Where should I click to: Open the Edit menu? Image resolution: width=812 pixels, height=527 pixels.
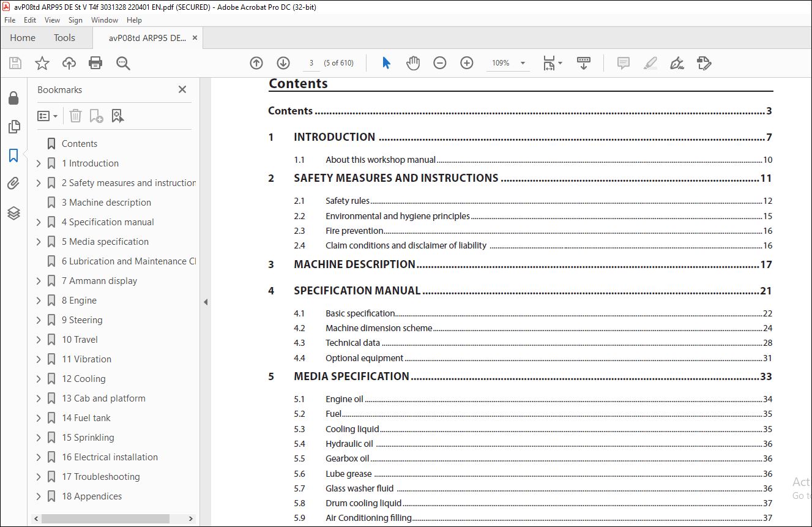(30, 20)
